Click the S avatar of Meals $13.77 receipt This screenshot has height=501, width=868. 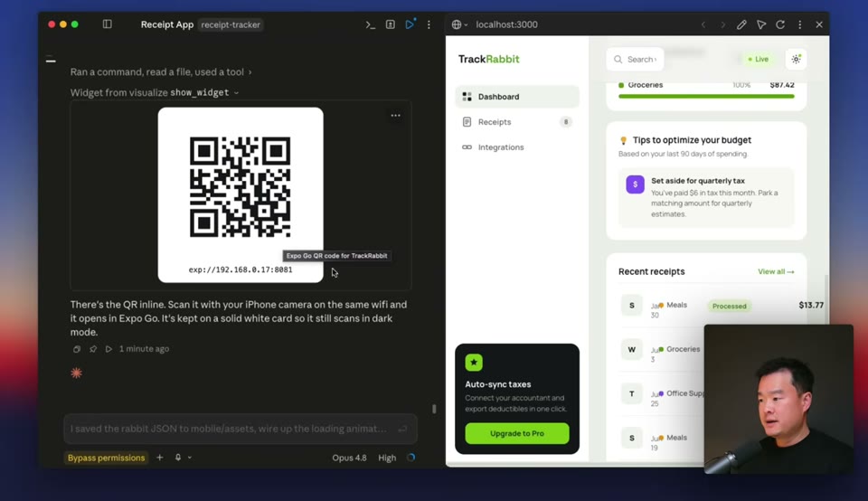[x=632, y=306]
